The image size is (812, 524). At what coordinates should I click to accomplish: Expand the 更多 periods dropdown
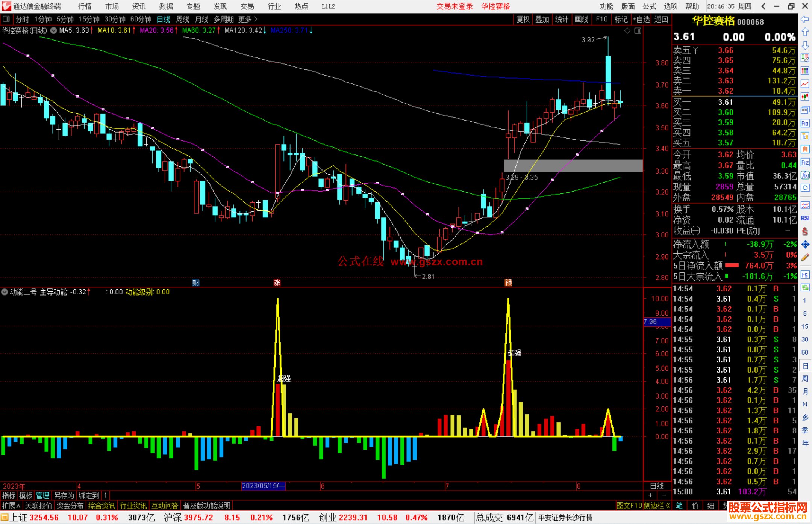247,19
